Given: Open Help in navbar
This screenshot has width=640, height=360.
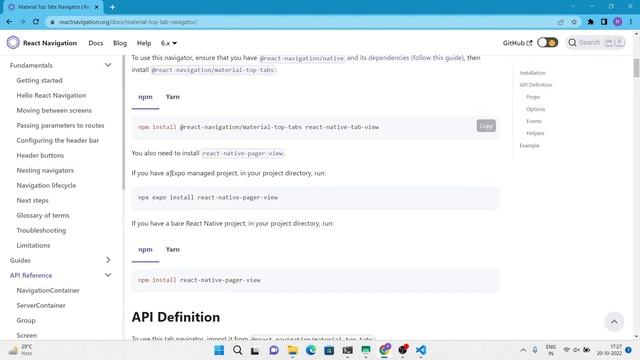Looking at the screenshot, I should point(144,43).
